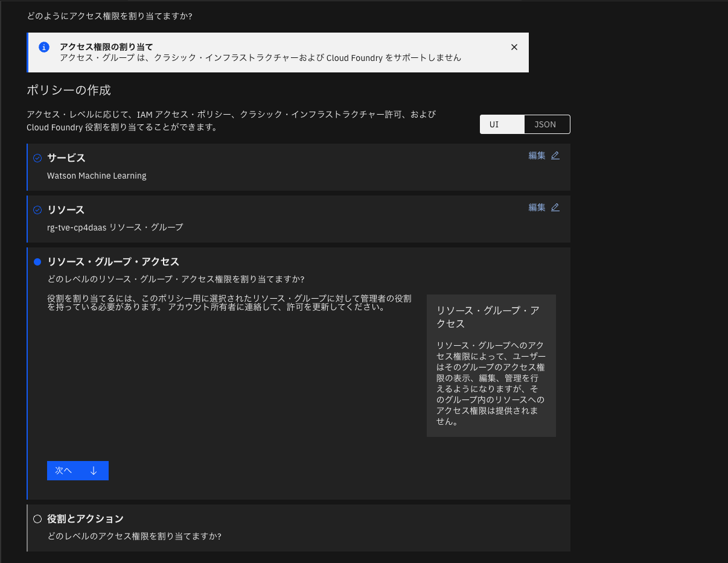Image resolution: width=728 pixels, height=563 pixels.
Task: Click the X icon on the info banner
Action: 514,46
